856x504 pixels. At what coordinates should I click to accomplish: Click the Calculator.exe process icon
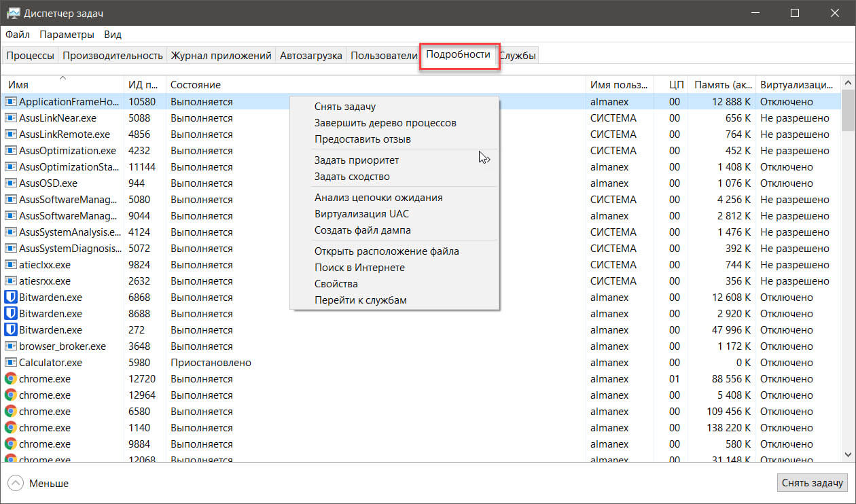click(10, 362)
